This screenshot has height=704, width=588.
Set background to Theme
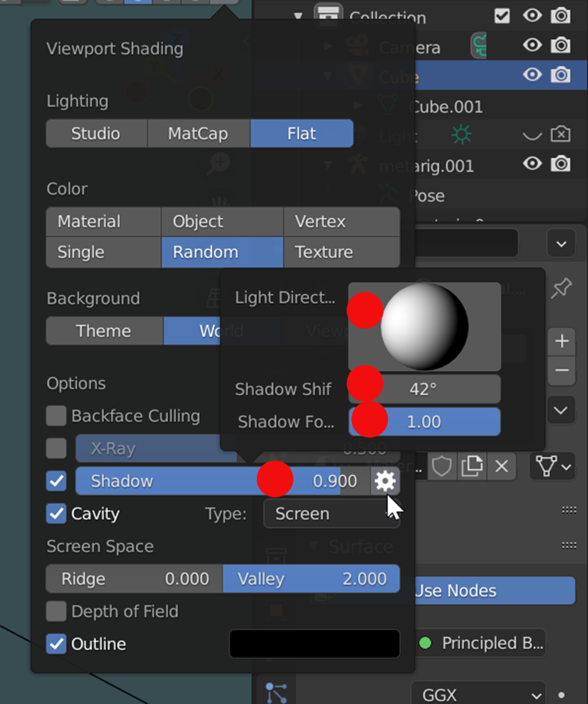[104, 331]
